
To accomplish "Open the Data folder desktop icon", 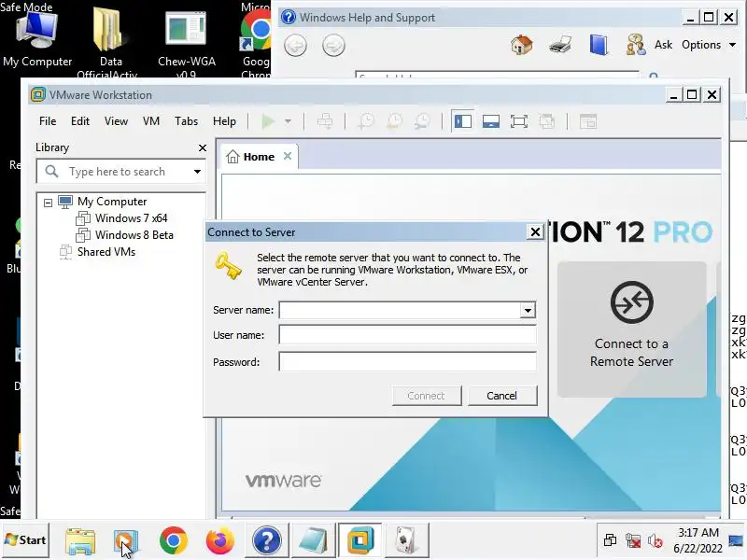I will coord(109,42).
